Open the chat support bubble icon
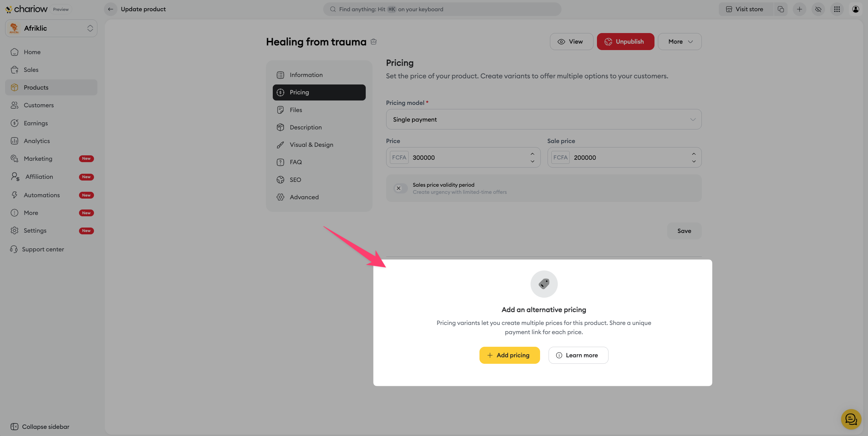This screenshot has width=868, height=436. click(x=851, y=419)
